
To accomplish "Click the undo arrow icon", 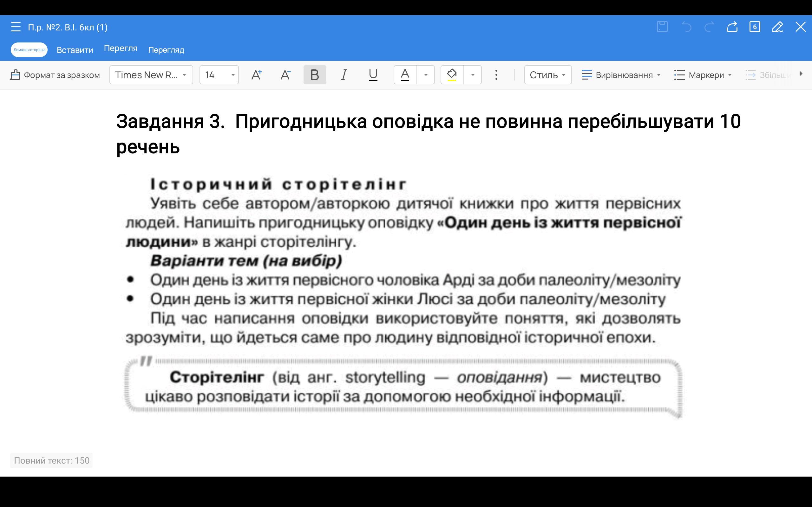I will (686, 27).
